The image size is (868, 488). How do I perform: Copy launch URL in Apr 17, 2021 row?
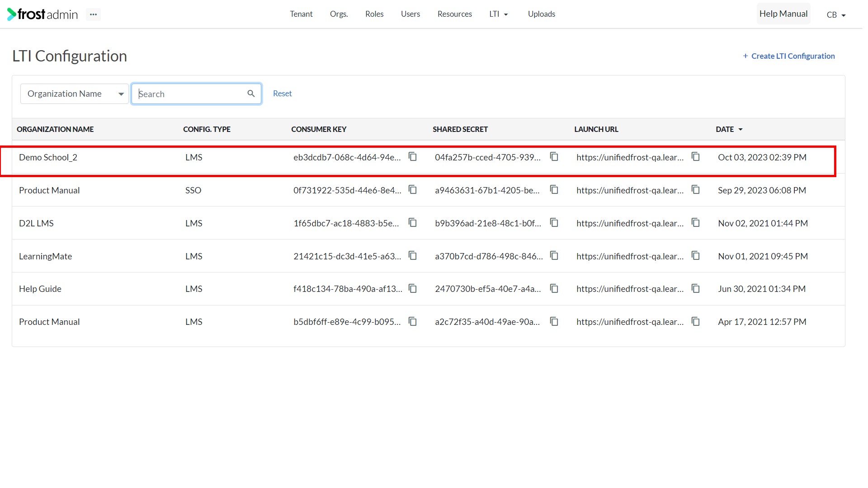(695, 321)
